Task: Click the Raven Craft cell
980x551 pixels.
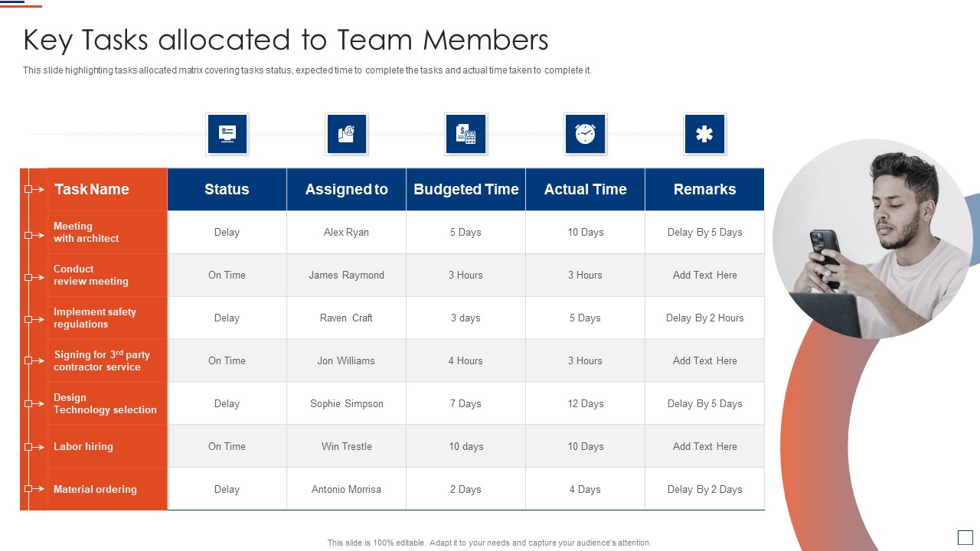Action: (347, 318)
